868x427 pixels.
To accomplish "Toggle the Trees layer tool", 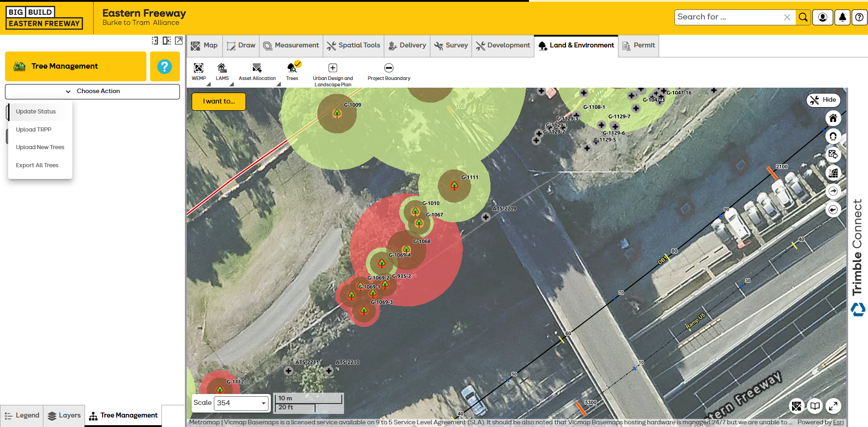I will coord(292,72).
